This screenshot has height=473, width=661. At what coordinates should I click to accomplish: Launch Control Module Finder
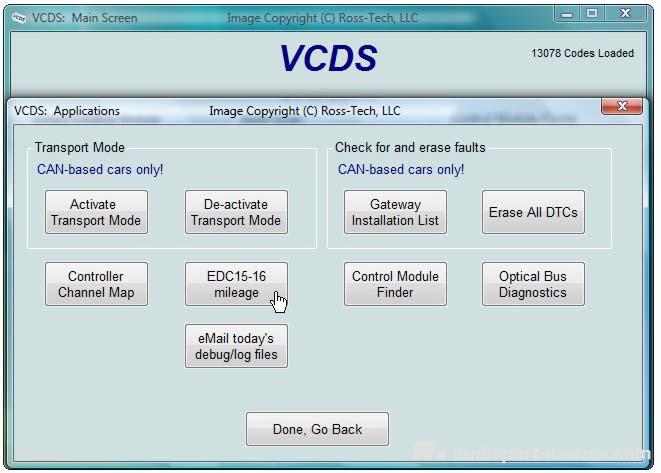[x=395, y=284]
